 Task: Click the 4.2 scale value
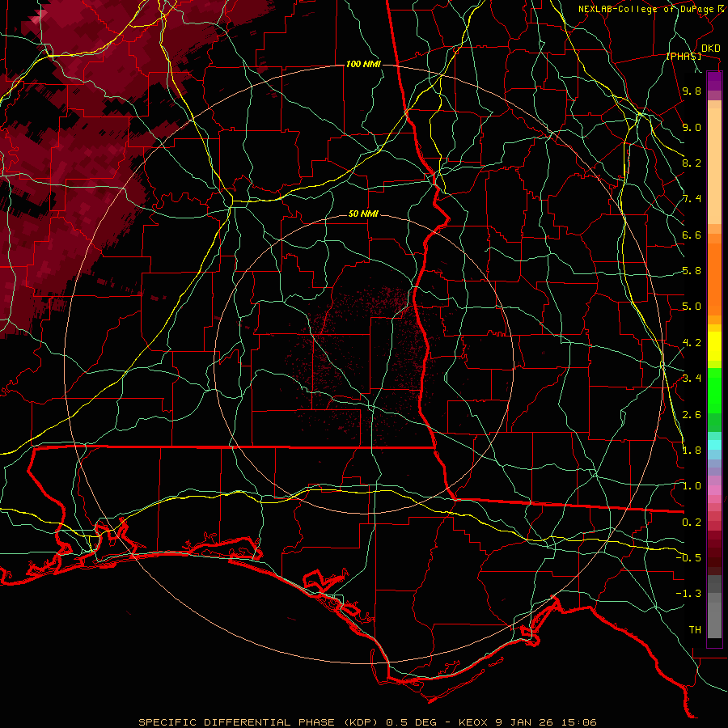pyautogui.click(x=692, y=343)
